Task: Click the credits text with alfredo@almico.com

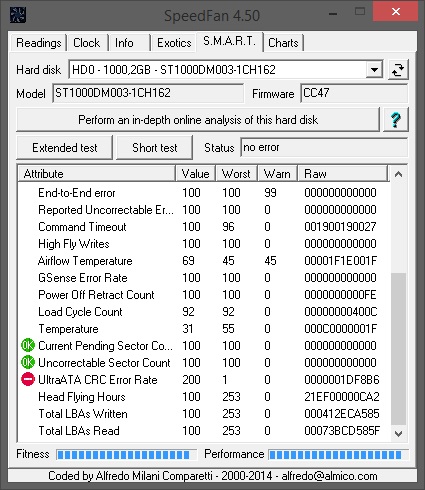Action: click(213, 476)
